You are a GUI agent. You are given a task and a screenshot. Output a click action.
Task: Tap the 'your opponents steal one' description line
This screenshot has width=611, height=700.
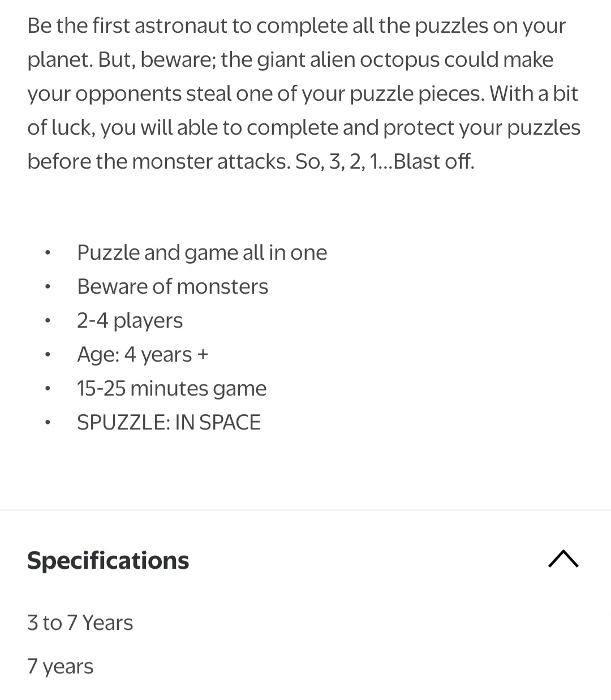tap(303, 94)
